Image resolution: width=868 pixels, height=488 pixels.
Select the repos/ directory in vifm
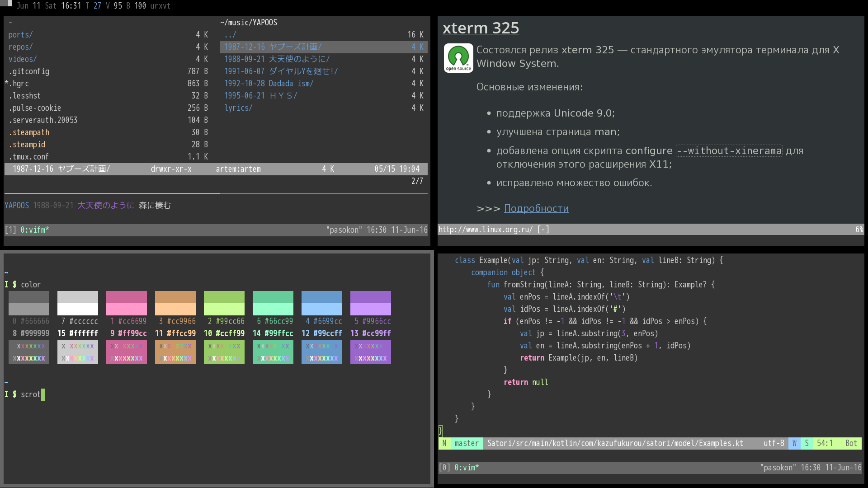[108, 47]
